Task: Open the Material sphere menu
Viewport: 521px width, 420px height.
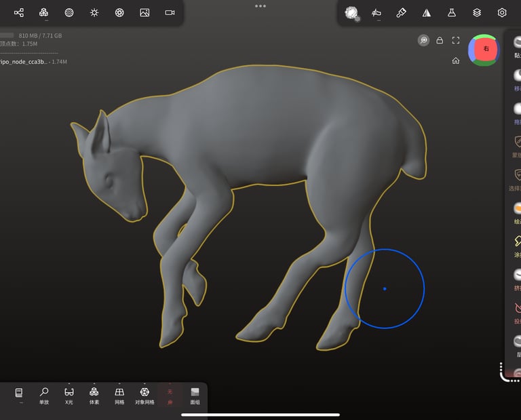Action: (x=69, y=13)
